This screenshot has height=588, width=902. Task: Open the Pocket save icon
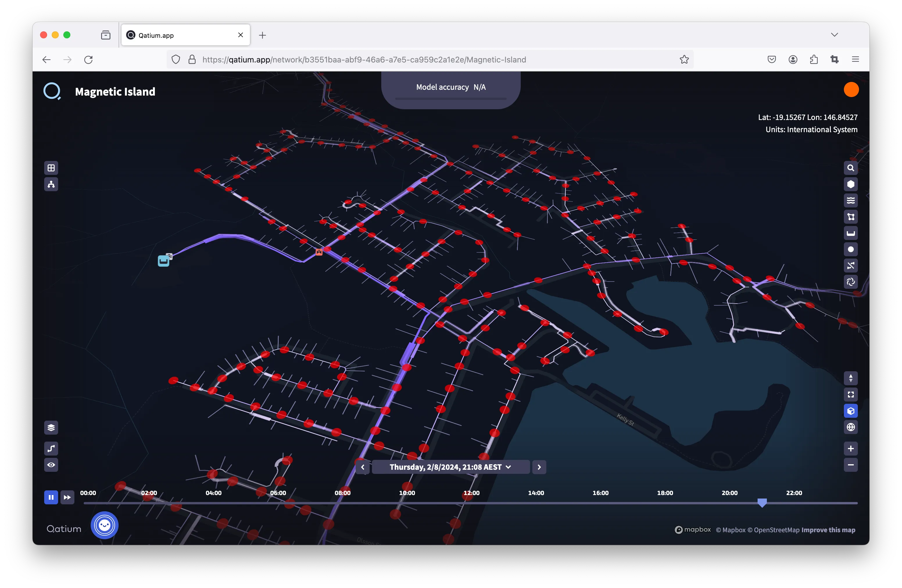click(772, 59)
